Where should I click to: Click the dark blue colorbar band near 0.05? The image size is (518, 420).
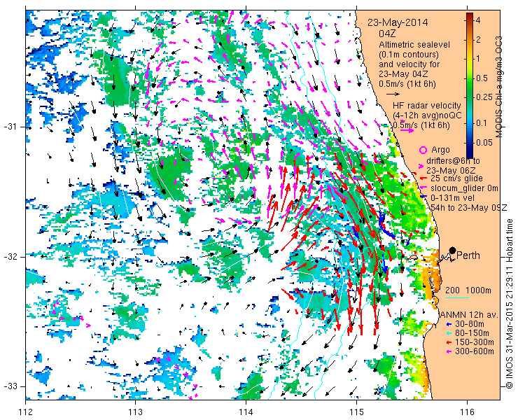[470, 143]
